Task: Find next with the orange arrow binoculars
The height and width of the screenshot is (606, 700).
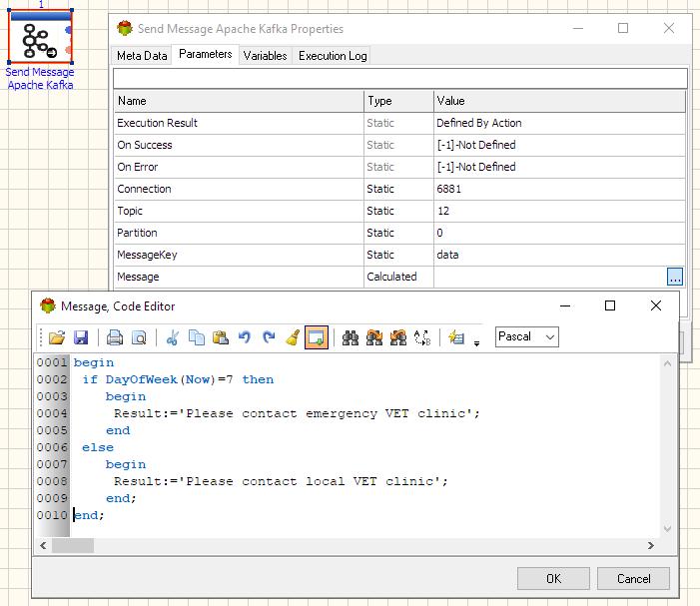Action: point(374,337)
